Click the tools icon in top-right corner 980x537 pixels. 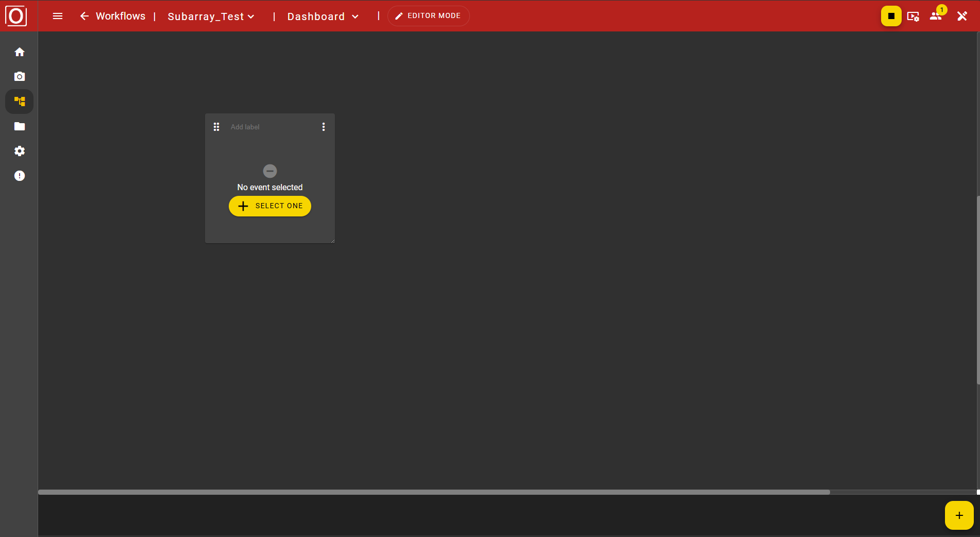pyautogui.click(x=962, y=16)
